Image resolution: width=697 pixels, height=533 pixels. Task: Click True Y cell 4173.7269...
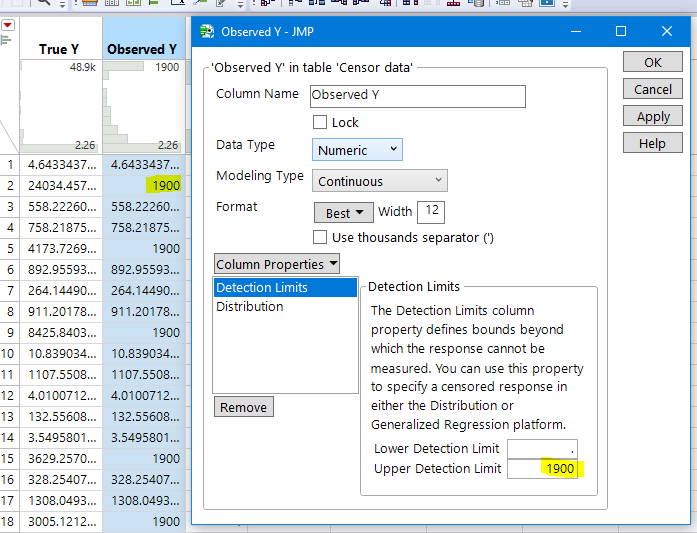(61, 248)
